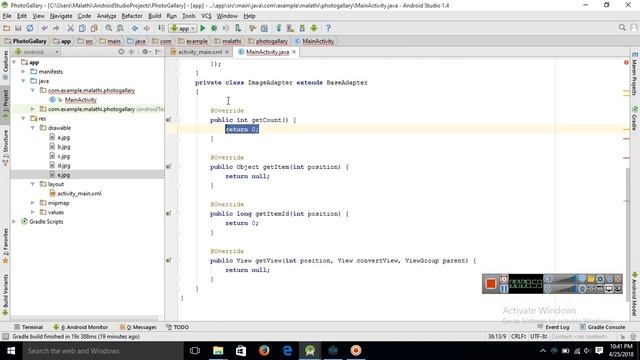Image resolution: width=640 pixels, height=360 pixels.
Task: Click the Make Project toolbar icon
Action: coord(162,28)
